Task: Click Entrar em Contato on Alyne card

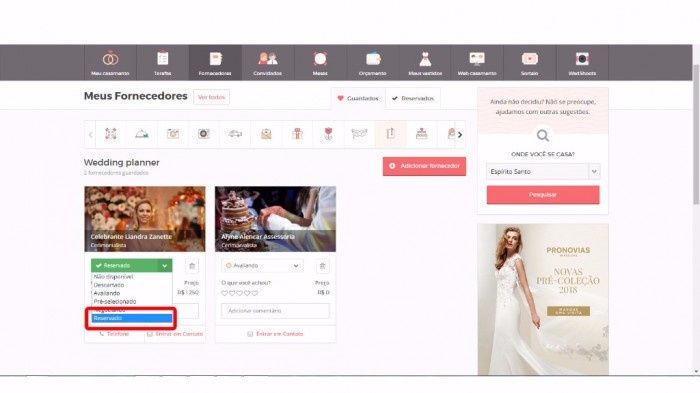Action: point(275,334)
